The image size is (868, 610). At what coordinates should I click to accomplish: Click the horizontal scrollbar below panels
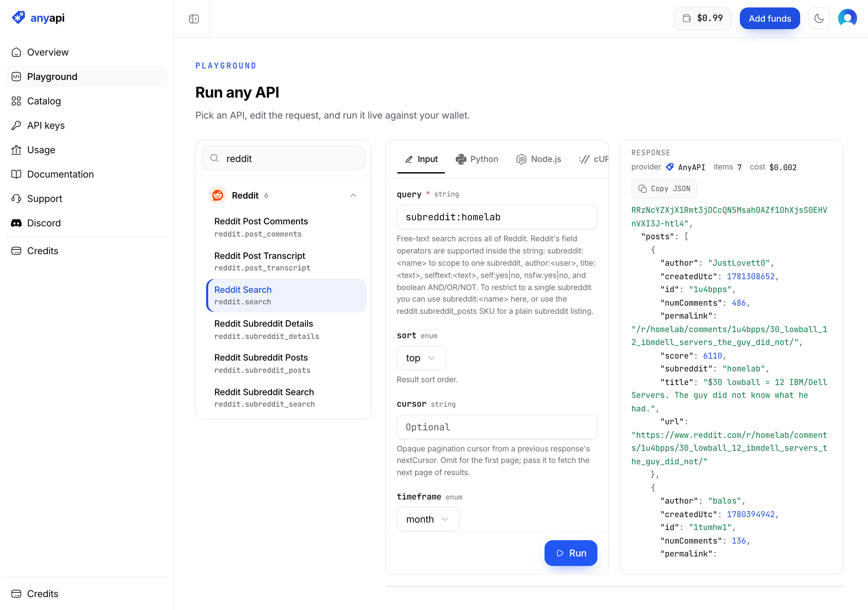(614, 586)
